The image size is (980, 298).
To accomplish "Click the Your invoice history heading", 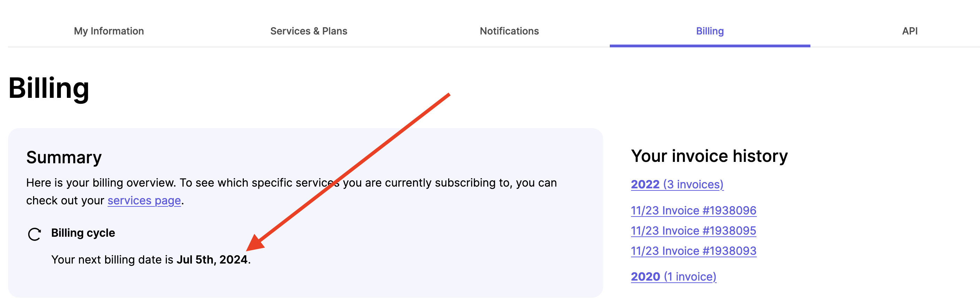I will (x=709, y=156).
